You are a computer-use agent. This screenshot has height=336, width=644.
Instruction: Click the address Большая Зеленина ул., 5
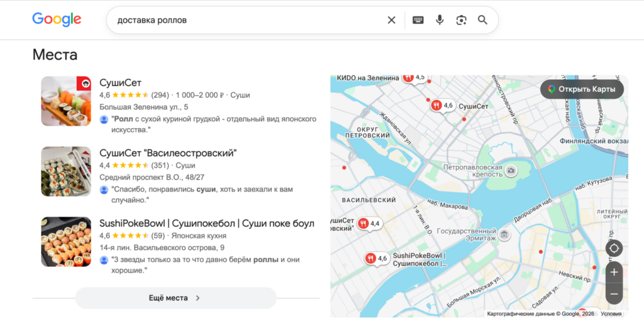pyautogui.click(x=144, y=107)
